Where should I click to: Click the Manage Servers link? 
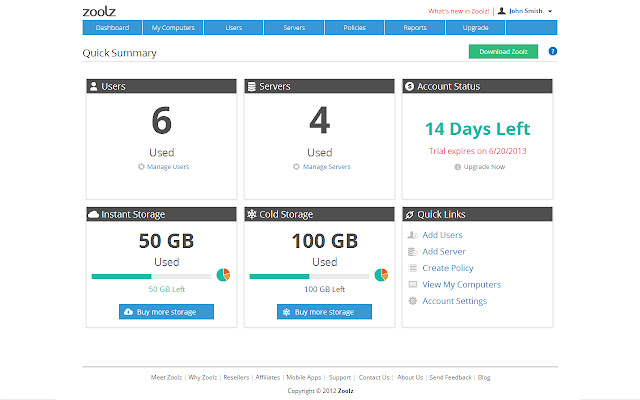tap(327, 167)
